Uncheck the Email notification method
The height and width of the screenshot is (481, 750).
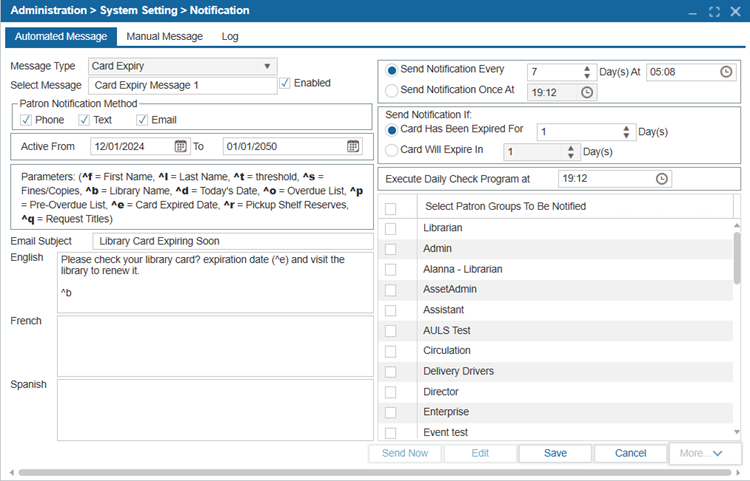[142, 120]
